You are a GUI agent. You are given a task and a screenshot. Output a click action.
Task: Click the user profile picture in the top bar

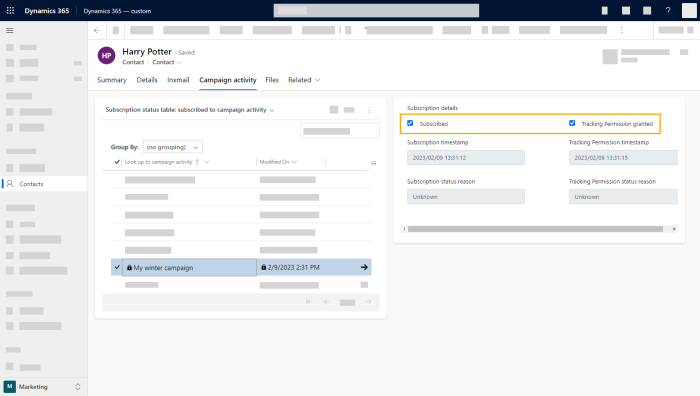689,11
